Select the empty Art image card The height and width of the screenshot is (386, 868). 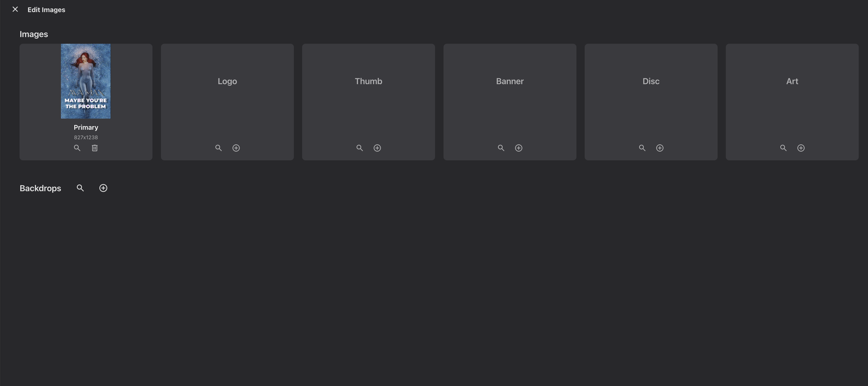792,102
